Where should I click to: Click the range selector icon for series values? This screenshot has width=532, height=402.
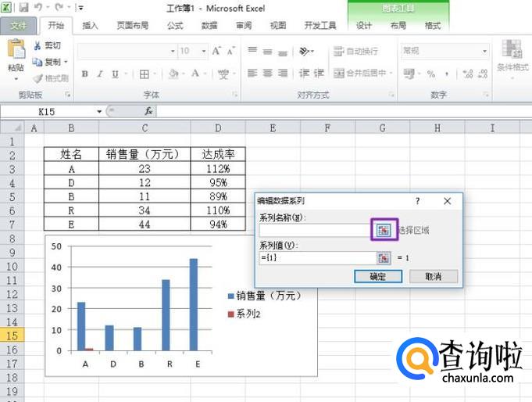click(384, 257)
